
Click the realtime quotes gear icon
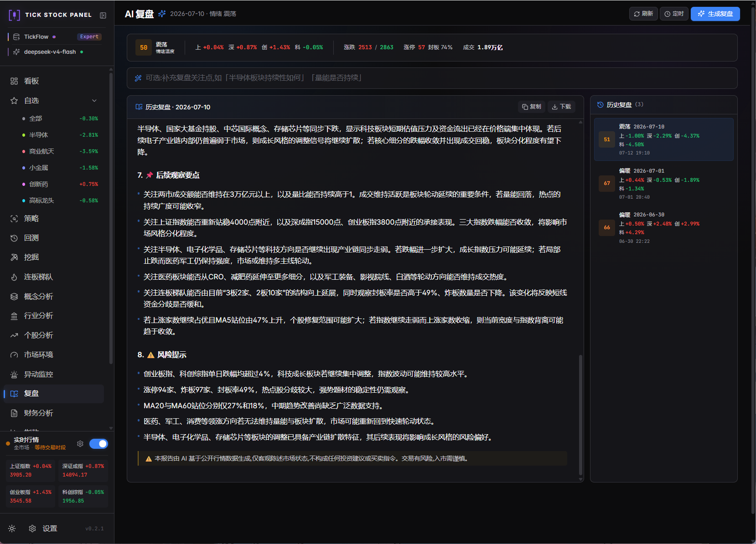[x=80, y=444]
